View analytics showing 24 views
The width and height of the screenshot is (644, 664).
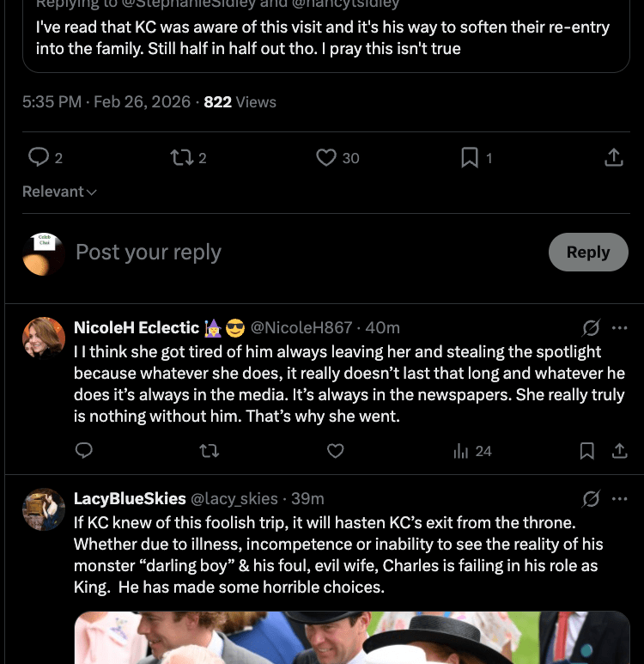tap(472, 451)
